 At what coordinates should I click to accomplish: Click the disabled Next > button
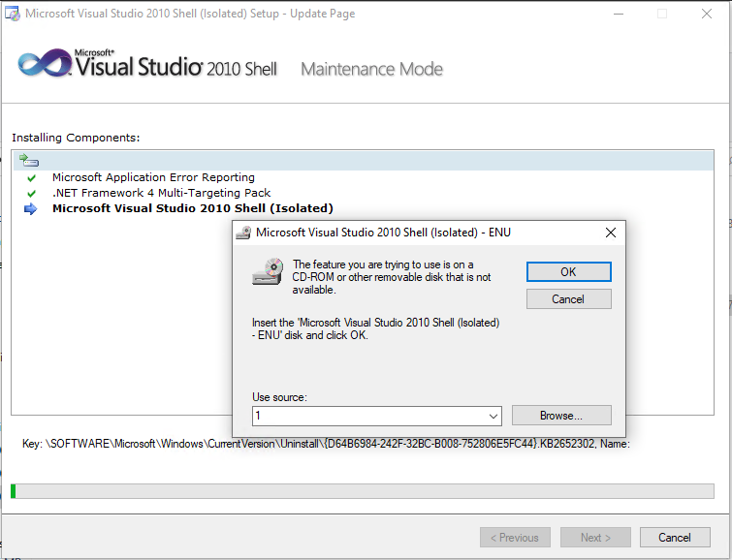(x=595, y=538)
